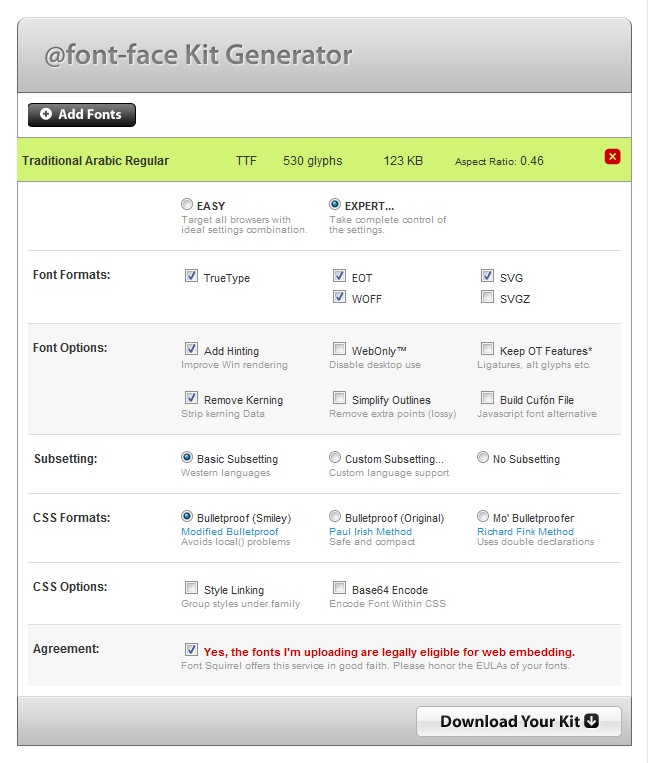Enable the SVGZ format checkbox
The height and width of the screenshot is (763, 650).
click(487, 298)
